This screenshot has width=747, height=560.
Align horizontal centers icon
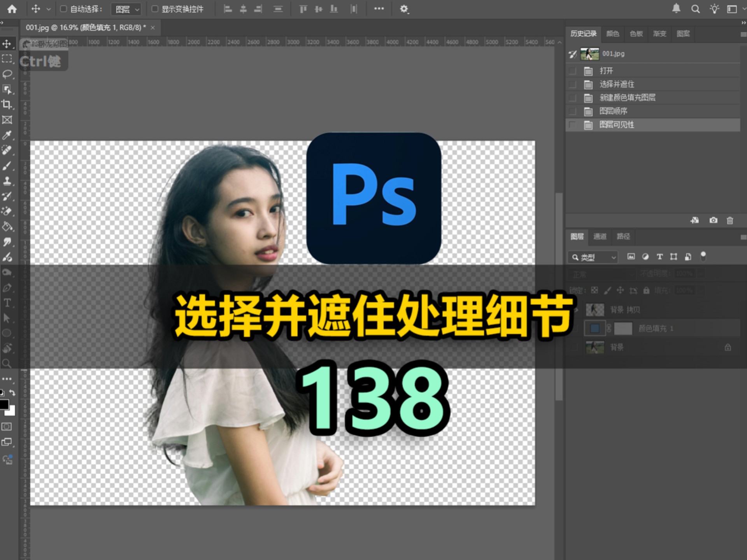[x=243, y=9]
